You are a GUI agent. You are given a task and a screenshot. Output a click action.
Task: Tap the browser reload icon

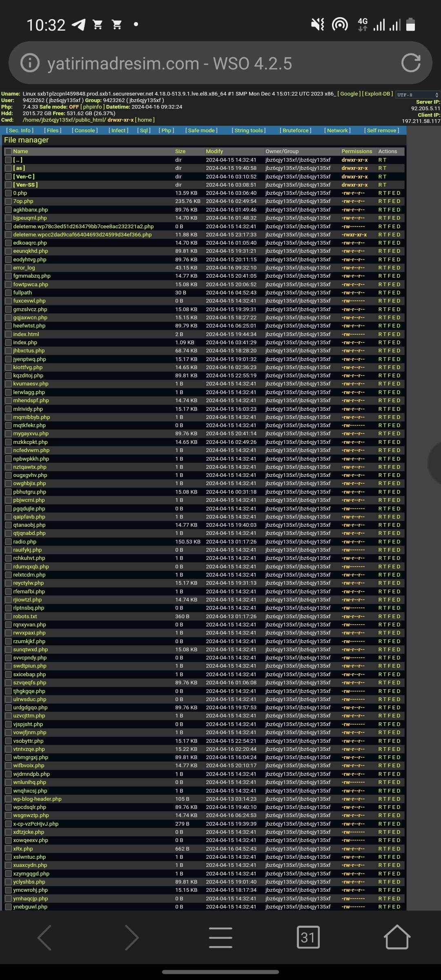click(411, 63)
